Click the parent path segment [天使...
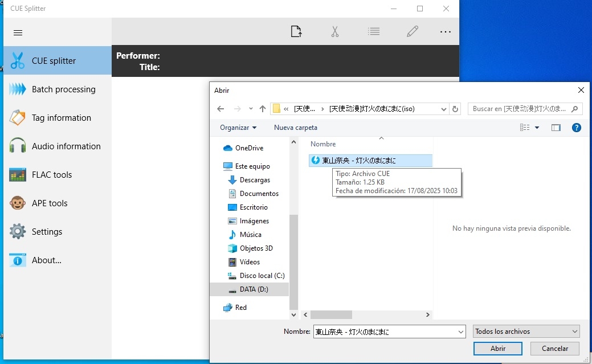 (x=304, y=109)
